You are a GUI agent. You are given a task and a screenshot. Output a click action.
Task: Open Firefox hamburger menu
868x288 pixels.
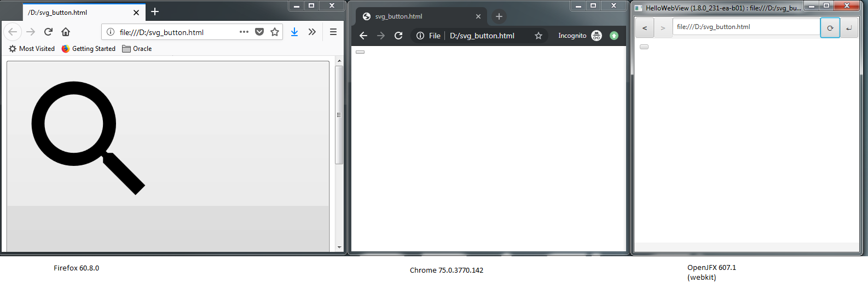333,32
